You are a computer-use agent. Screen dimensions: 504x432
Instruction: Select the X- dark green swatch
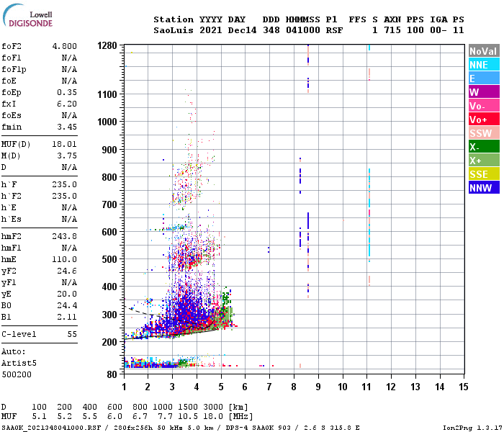coord(484,147)
